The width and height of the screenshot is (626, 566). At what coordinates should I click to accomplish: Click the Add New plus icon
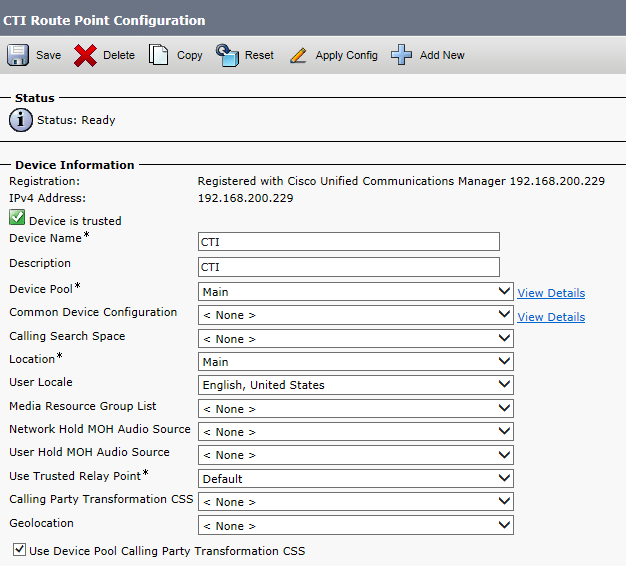[401, 55]
